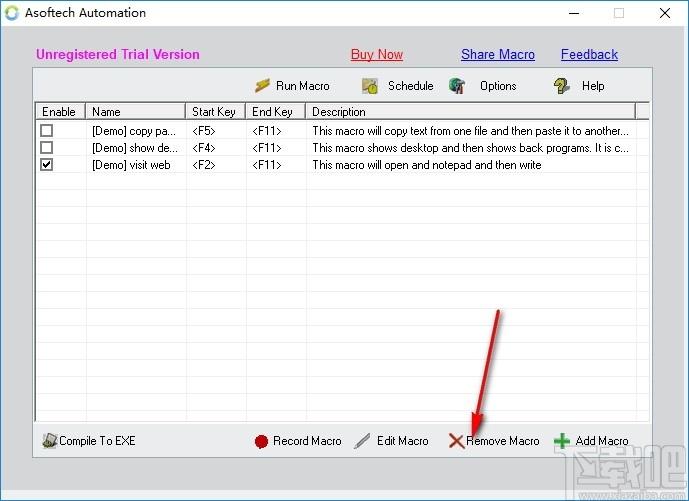The image size is (689, 501).
Task: Sort by the Start Key column header
Action: click(x=215, y=112)
